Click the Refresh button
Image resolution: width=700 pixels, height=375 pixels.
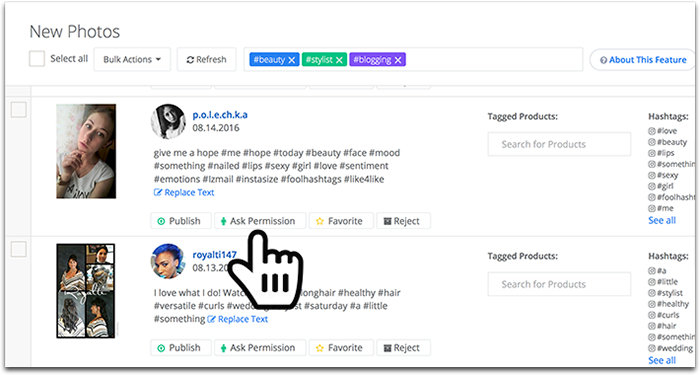pos(206,59)
